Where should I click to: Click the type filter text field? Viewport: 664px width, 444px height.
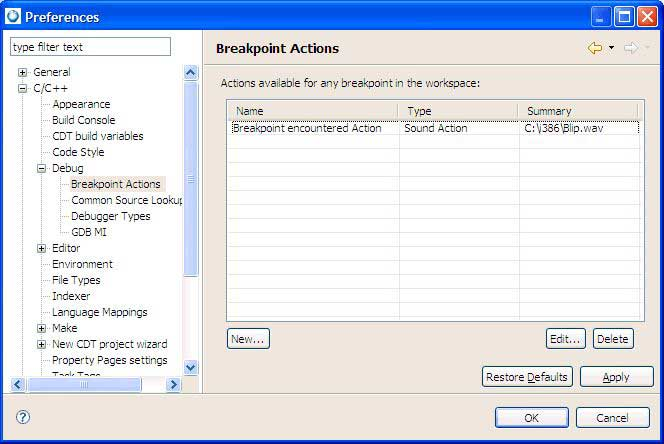tap(90, 47)
